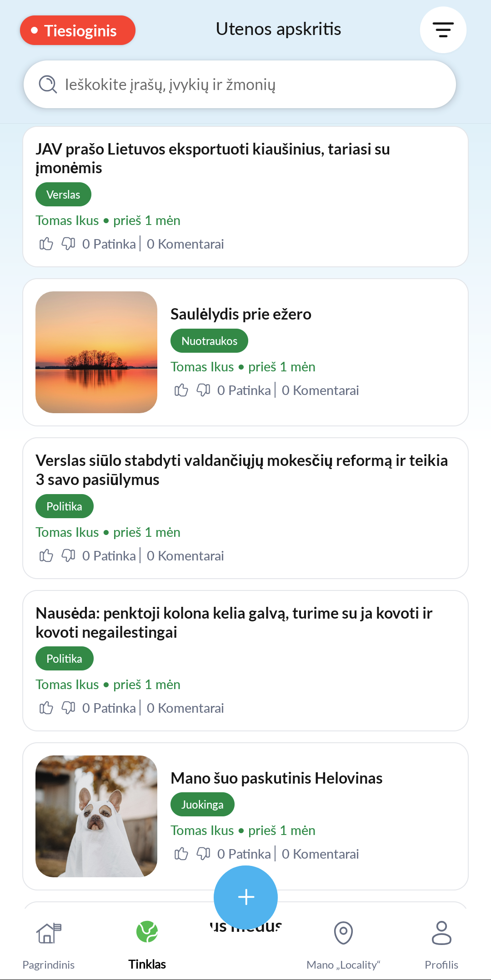Dislike the Verslas siūlo stabdyti post
Viewport: 491px width, 980px height.
68,555
